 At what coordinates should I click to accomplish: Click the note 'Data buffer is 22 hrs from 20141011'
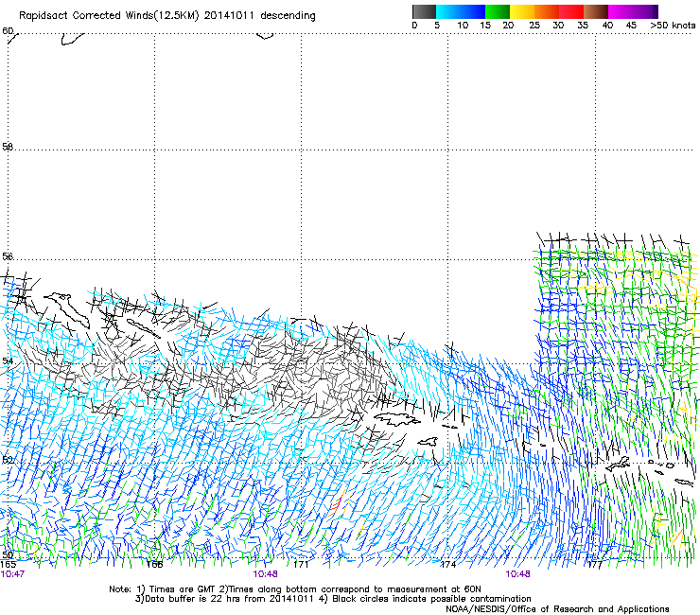coord(227,599)
